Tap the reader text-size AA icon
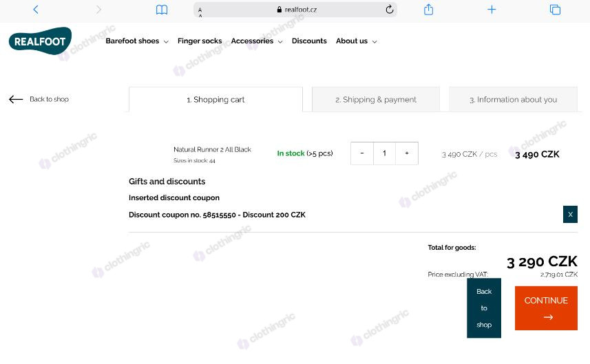Image resolution: width=590 pixels, height=364 pixels. tap(200, 12)
